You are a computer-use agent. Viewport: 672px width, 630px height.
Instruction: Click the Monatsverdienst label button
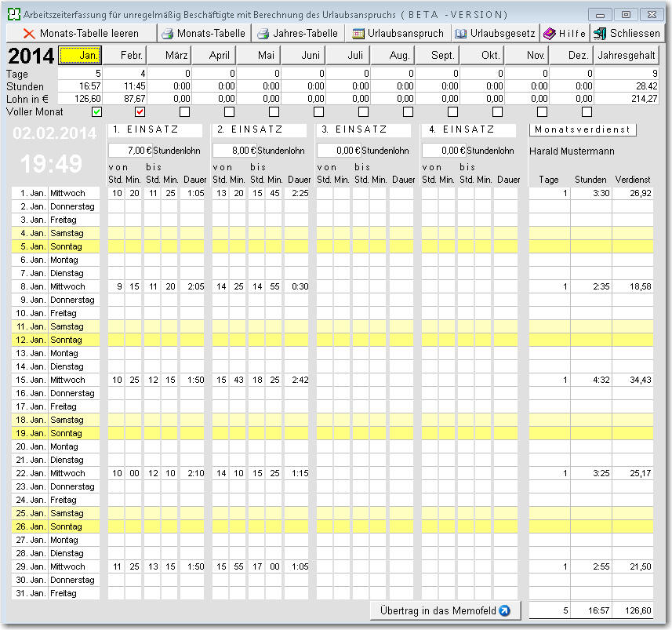583,129
